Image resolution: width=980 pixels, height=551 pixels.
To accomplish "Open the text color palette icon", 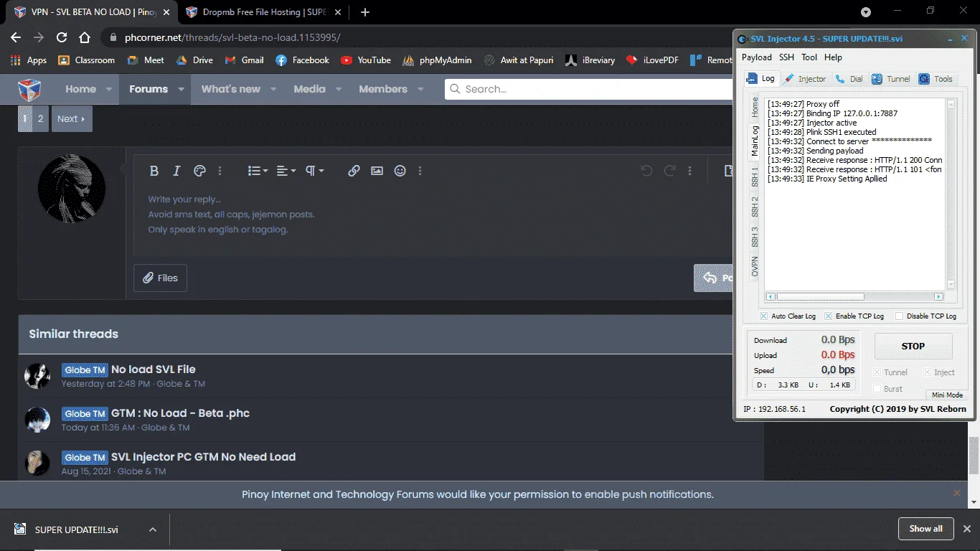I will point(200,171).
